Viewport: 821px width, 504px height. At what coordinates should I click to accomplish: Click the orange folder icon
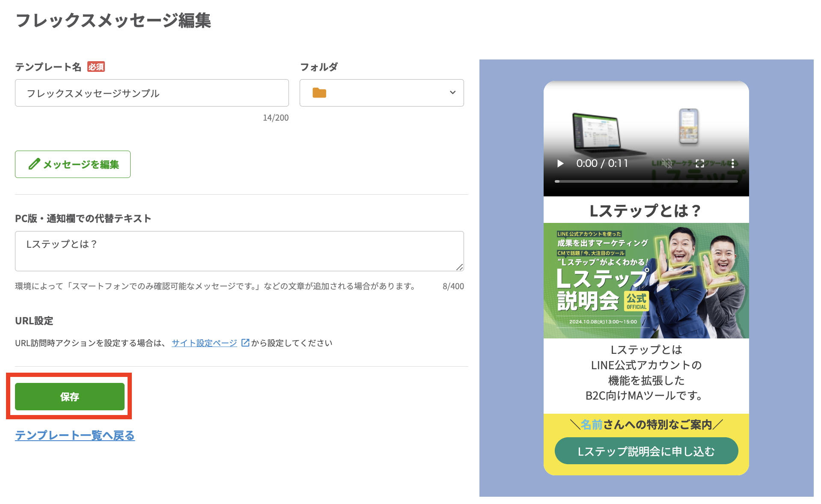(319, 93)
